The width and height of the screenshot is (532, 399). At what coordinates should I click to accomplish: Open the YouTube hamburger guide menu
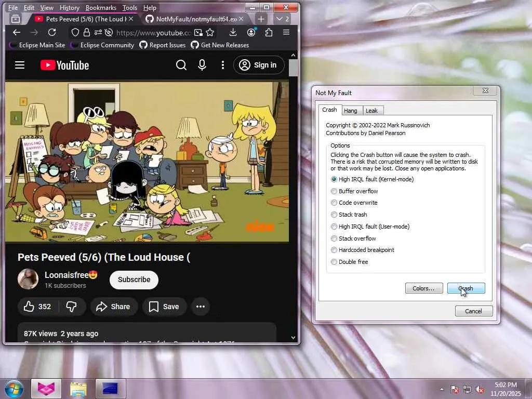point(20,65)
